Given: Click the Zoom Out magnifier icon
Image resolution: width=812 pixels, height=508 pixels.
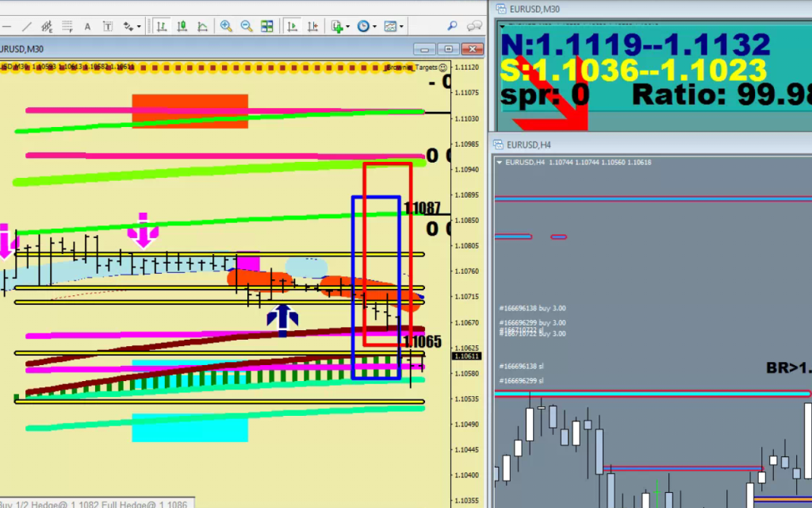Looking at the screenshot, I should (247, 26).
